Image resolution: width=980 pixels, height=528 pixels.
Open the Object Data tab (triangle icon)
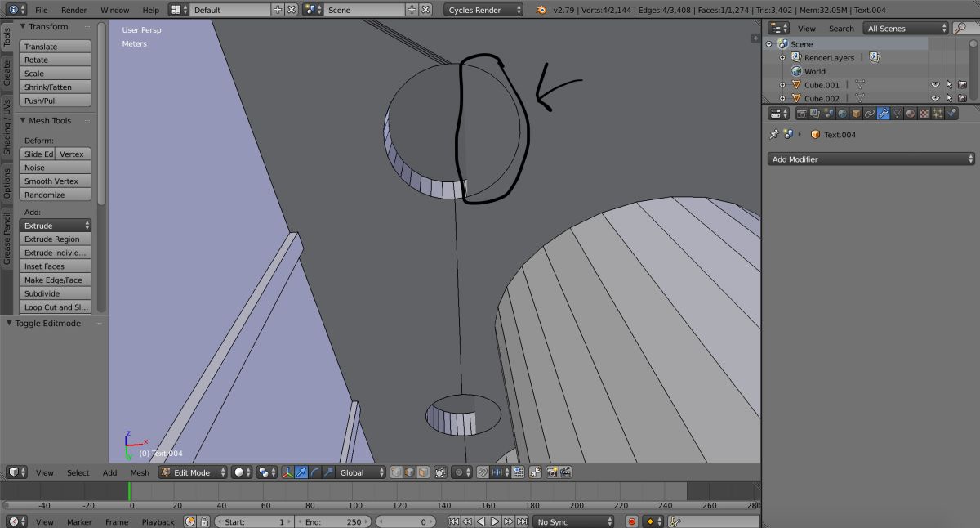pos(898,114)
